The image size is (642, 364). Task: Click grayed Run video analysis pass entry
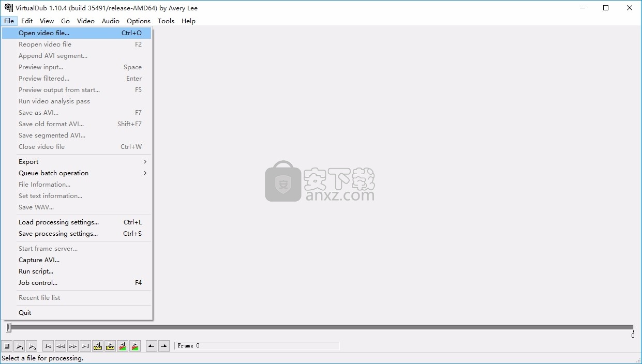point(77,101)
